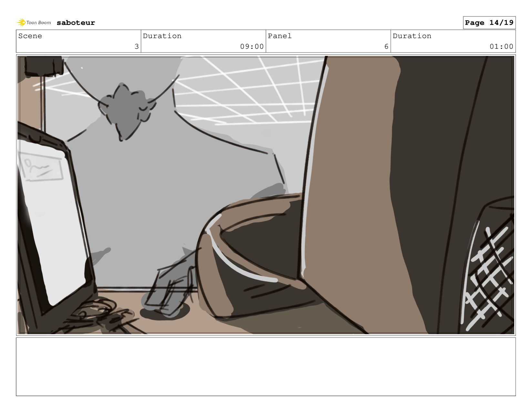Click the Toon Boom logo
The width and height of the screenshot is (532, 412).
pos(34,23)
